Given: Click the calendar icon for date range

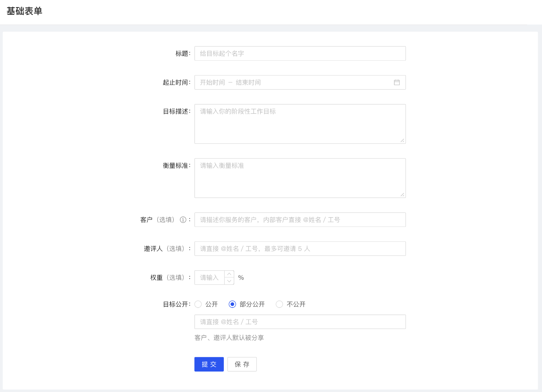Looking at the screenshot, I should [x=397, y=82].
